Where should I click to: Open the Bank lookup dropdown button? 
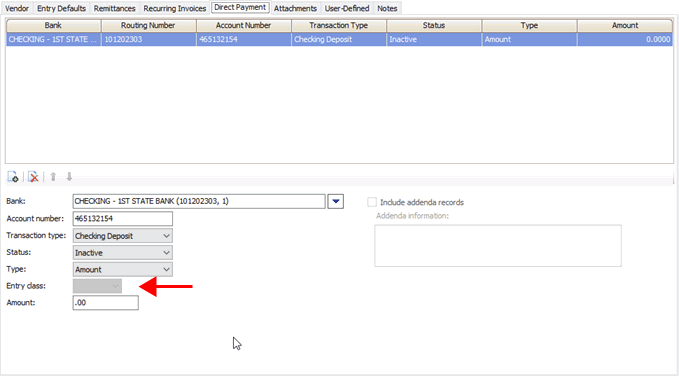click(x=336, y=201)
